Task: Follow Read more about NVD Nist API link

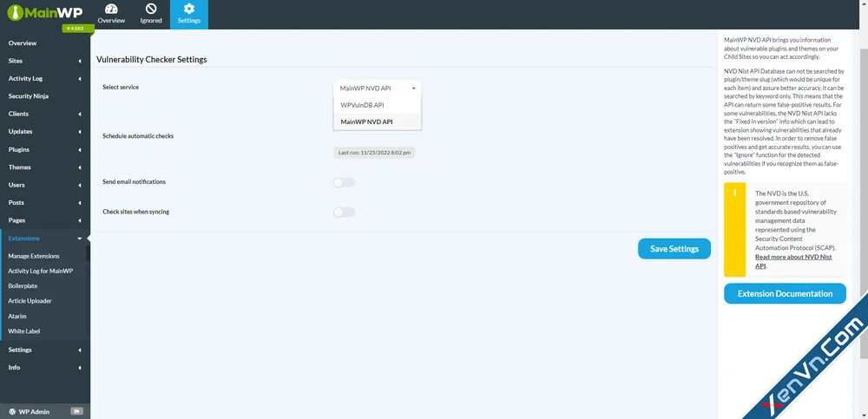Action: 793,261
